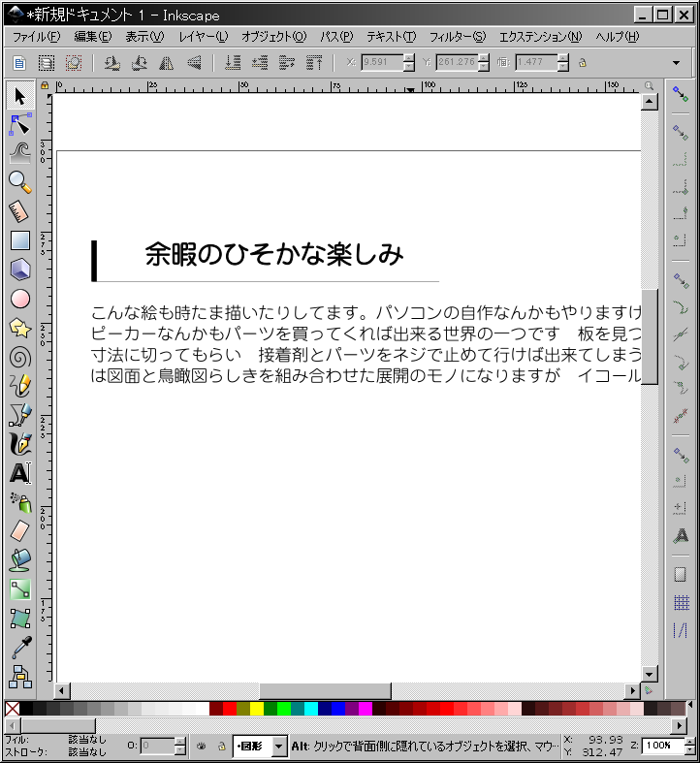Viewport: 700px width, 763px height.
Task: Raise selection one step
Action: coord(287,63)
